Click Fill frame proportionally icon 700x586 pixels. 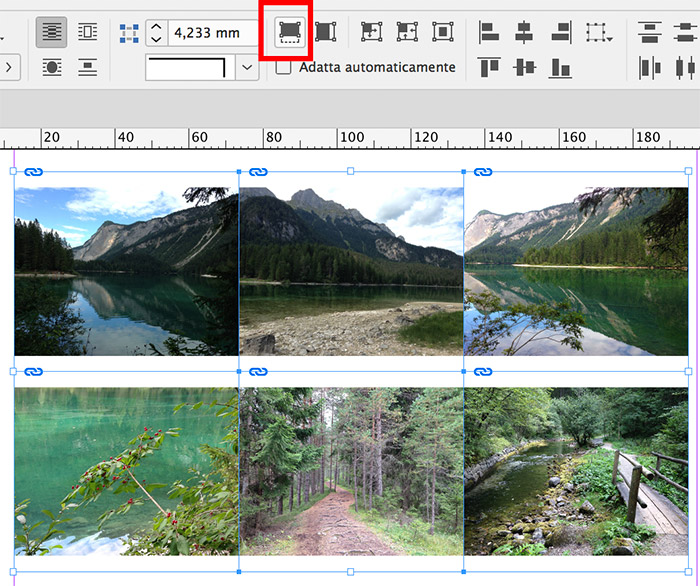click(x=290, y=32)
